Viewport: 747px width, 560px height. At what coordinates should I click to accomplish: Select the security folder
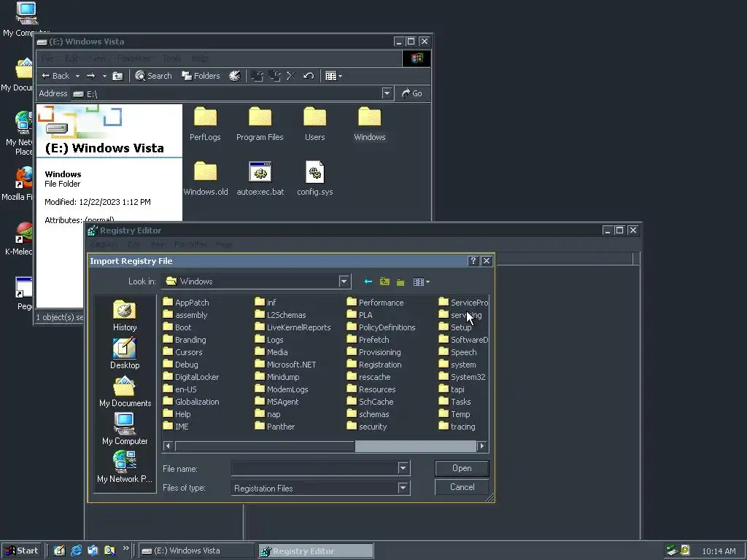click(x=367, y=427)
